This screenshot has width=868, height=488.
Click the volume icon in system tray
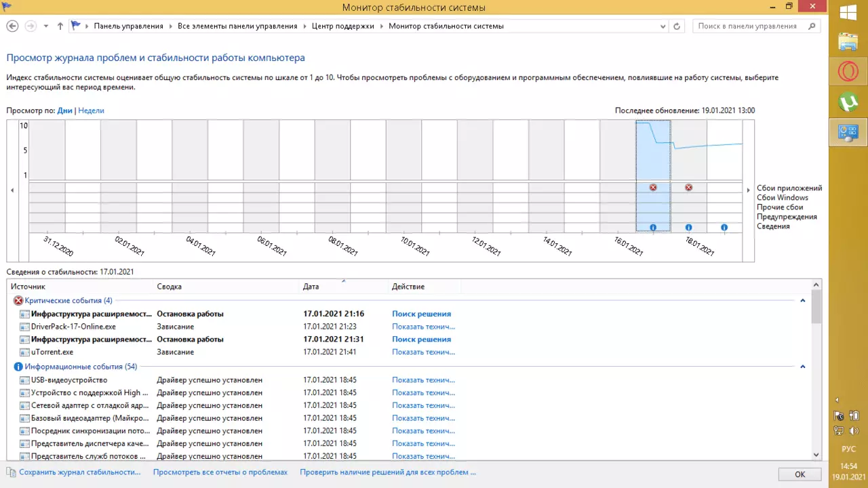click(854, 430)
